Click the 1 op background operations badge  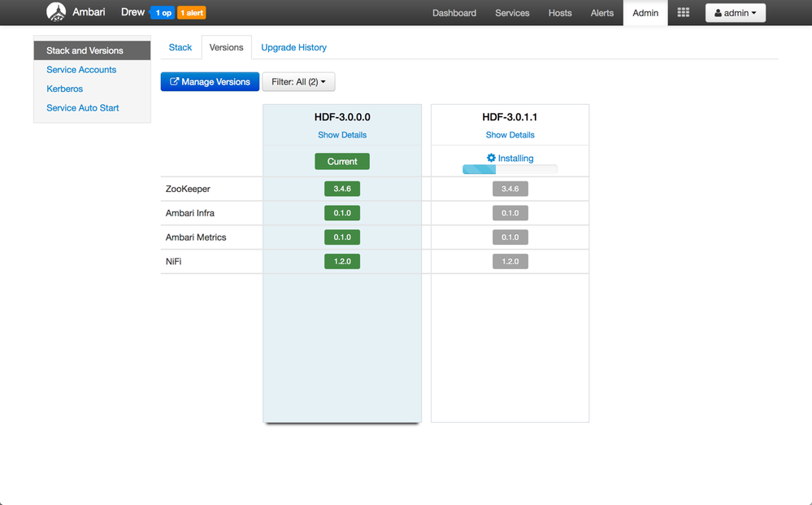click(x=163, y=13)
